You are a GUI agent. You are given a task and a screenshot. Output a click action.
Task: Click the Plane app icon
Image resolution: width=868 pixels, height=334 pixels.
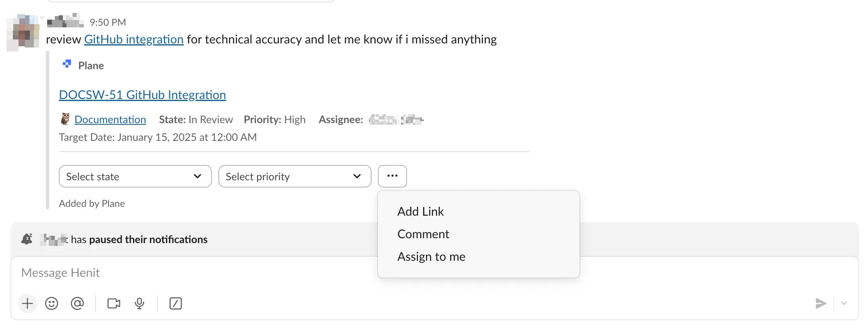(67, 64)
